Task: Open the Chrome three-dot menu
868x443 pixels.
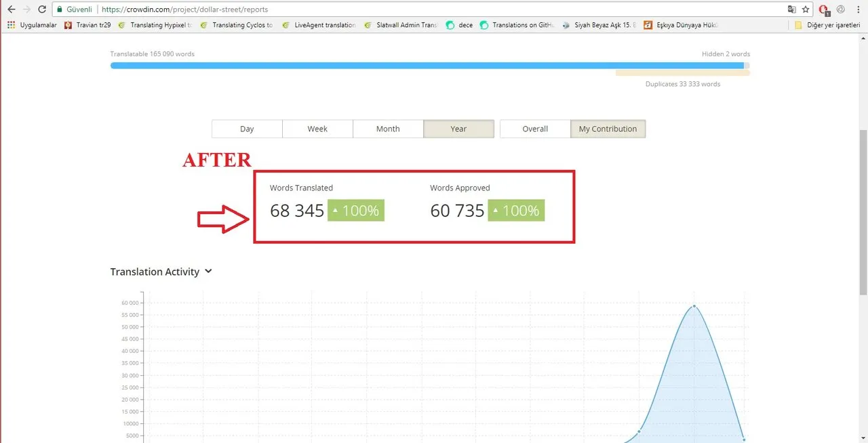Action: tap(858, 9)
